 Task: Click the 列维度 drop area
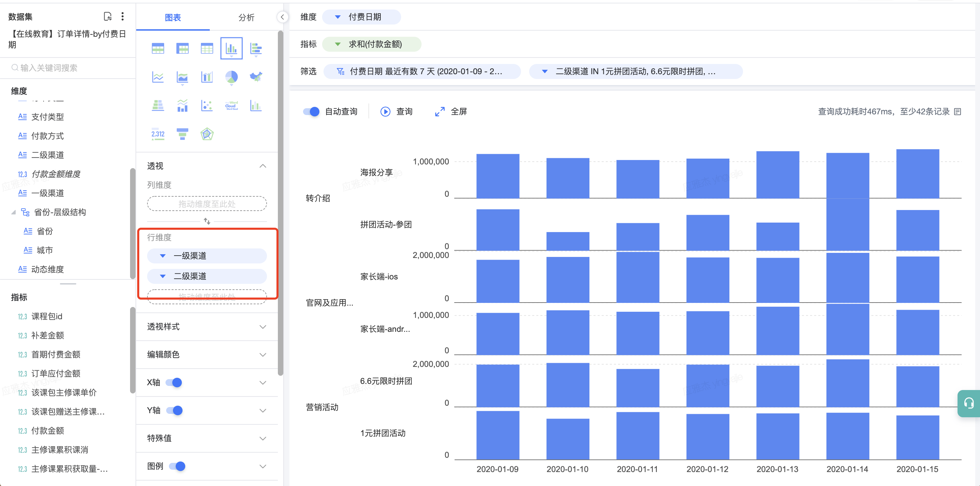[207, 204]
